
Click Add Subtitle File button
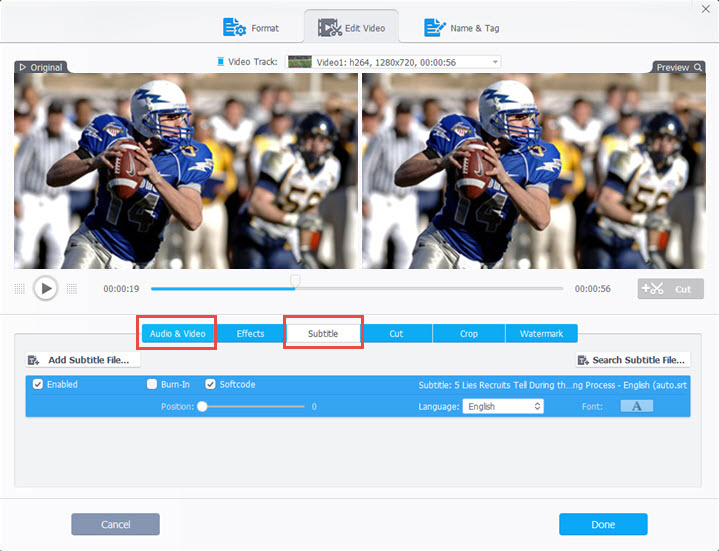coord(83,360)
